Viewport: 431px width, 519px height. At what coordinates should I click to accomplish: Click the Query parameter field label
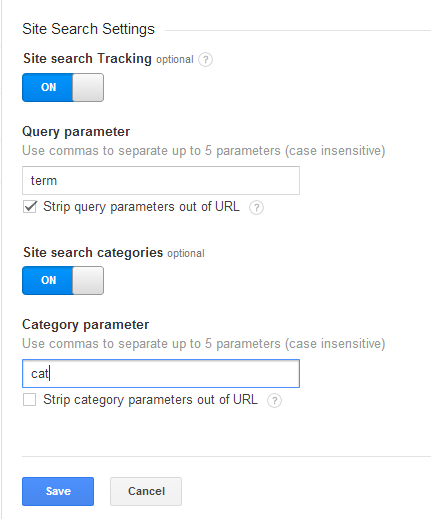pyautogui.click(x=76, y=132)
